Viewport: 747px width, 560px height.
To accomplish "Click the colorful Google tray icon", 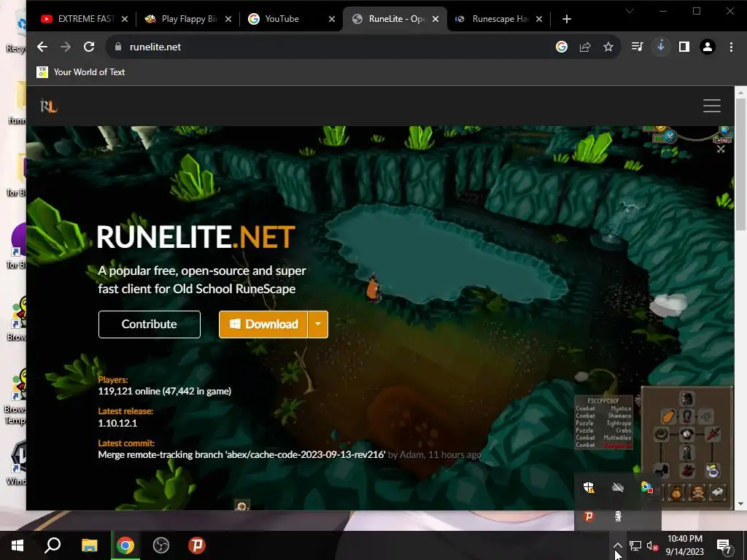I will [646, 487].
